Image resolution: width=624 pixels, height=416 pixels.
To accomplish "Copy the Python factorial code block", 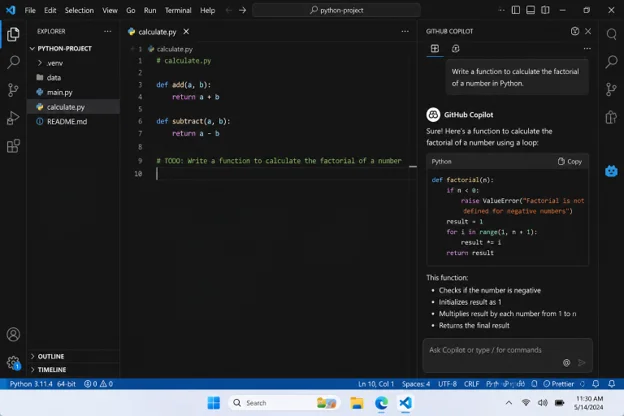I will (570, 161).
